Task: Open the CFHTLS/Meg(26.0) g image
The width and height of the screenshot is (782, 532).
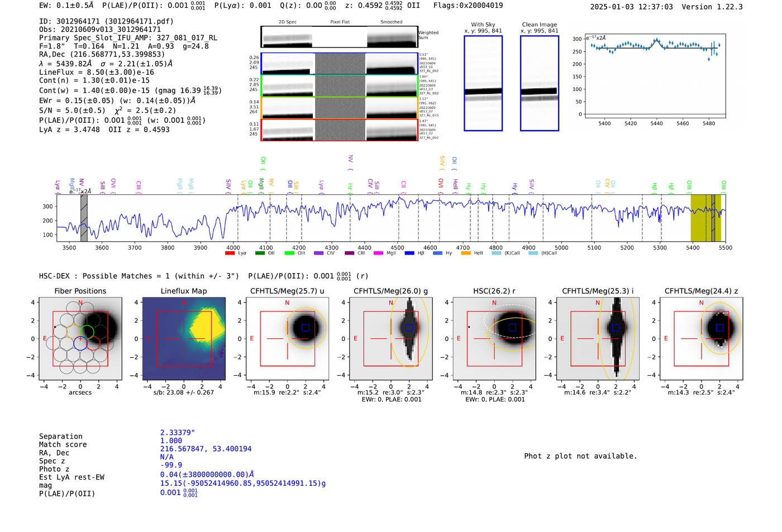Action: 391,338
